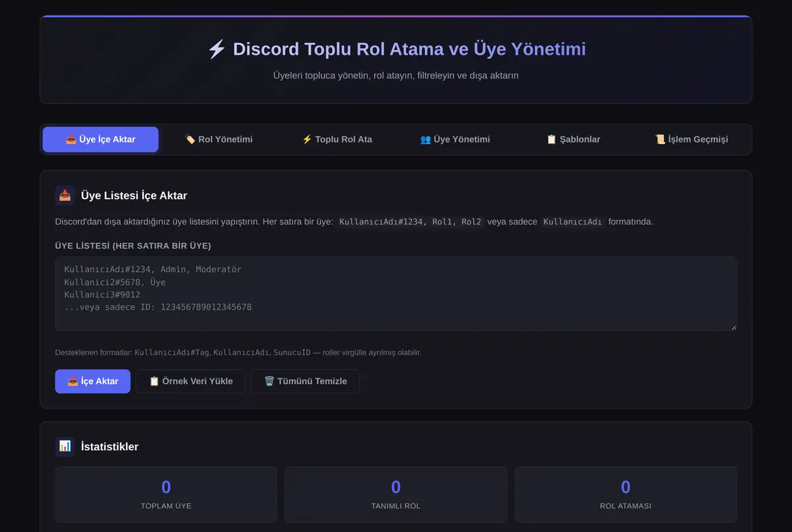Click the "KullanıcıAdı#1234, Rol1, Rol2" format example
Viewport: 792px width, 532px height.
click(x=410, y=222)
